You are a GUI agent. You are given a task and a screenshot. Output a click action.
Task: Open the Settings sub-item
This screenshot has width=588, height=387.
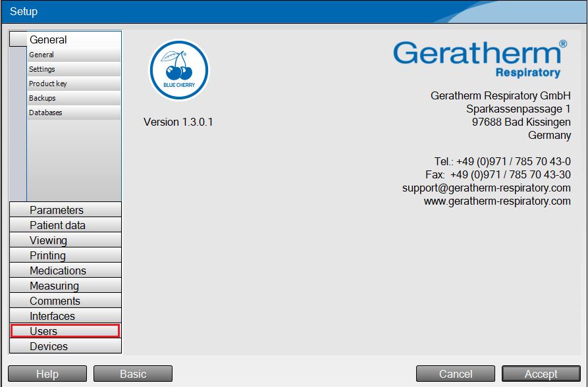click(x=74, y=69)
